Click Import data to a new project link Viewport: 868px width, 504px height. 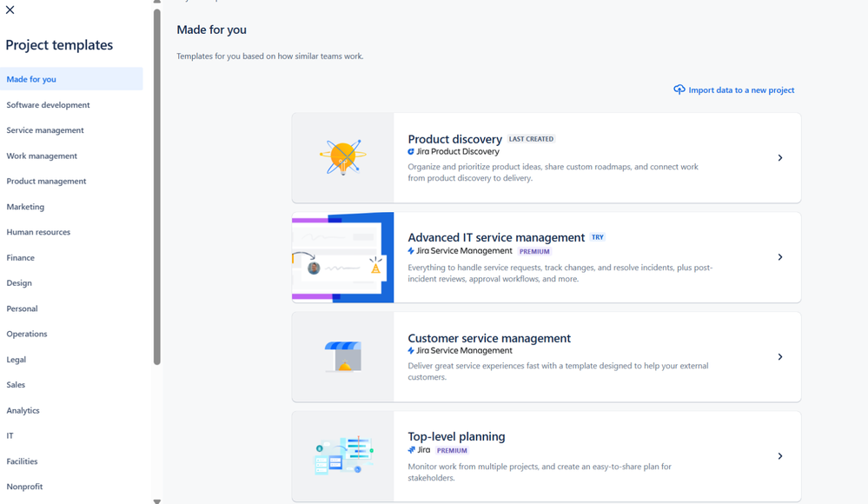coord(741,90)
